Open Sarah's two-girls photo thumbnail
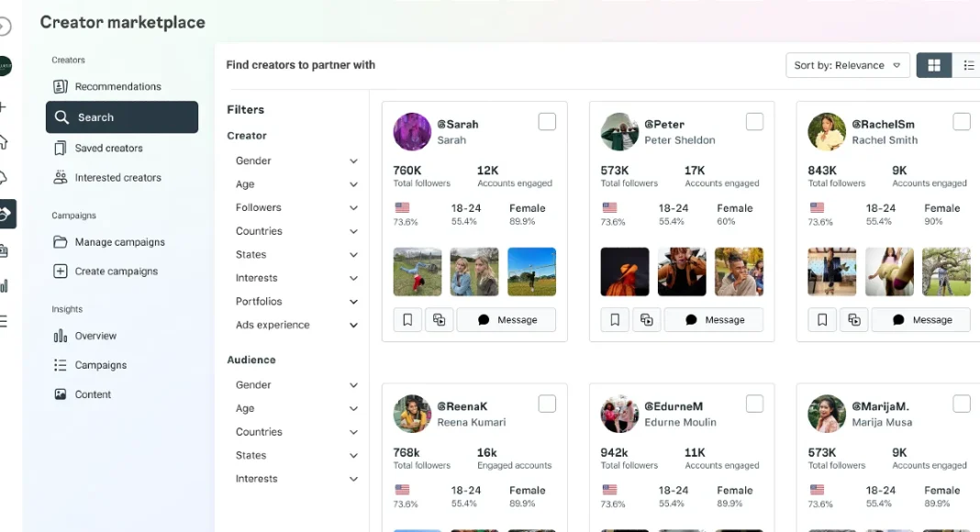The height and width of the screenshot is (532, 980). (x=474, y=272)
